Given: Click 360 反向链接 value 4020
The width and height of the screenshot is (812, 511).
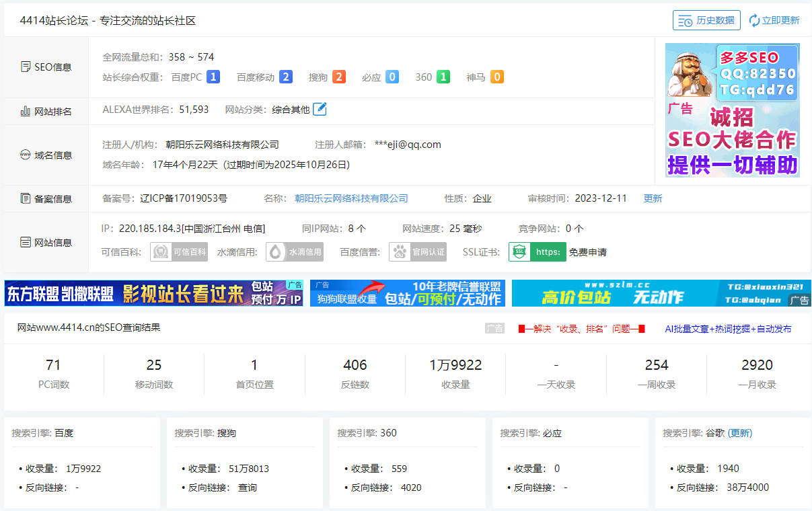Looking at the screenshot, I should [411, 487].
